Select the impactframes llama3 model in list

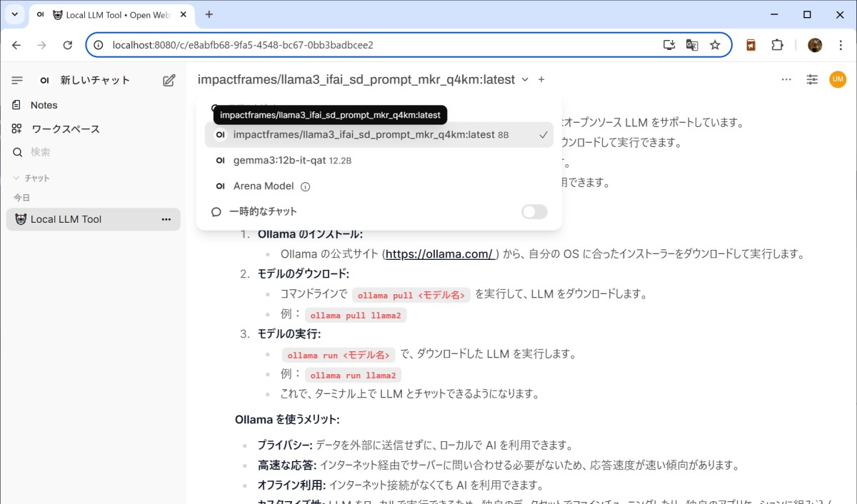[x=379, y=135]
